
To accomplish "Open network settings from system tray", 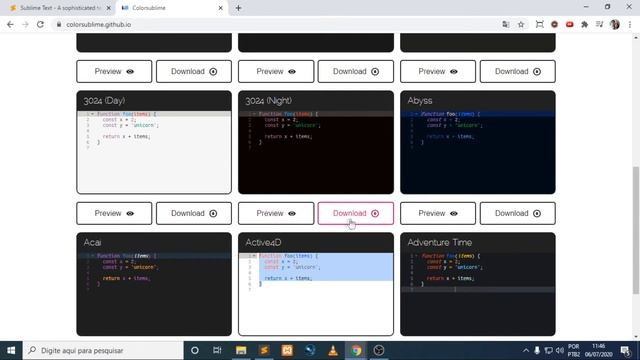I will (549, 350).
